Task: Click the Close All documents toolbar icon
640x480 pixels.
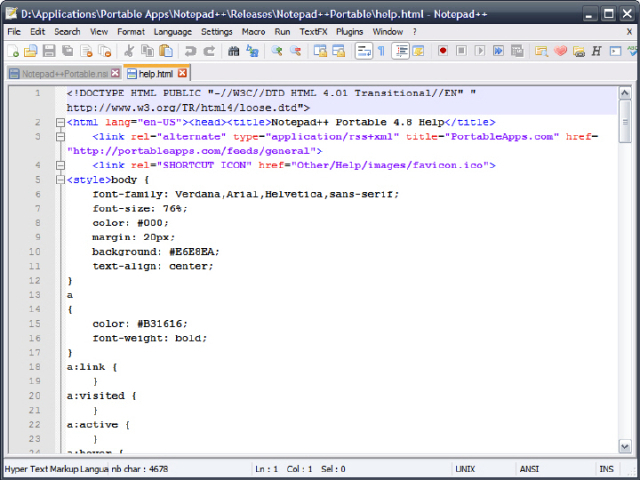Action: 105,51
